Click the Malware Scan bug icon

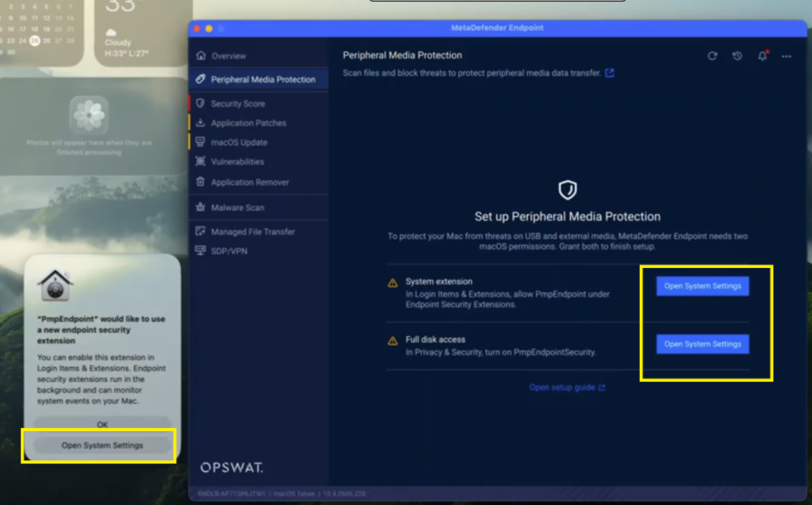point(201,207)
